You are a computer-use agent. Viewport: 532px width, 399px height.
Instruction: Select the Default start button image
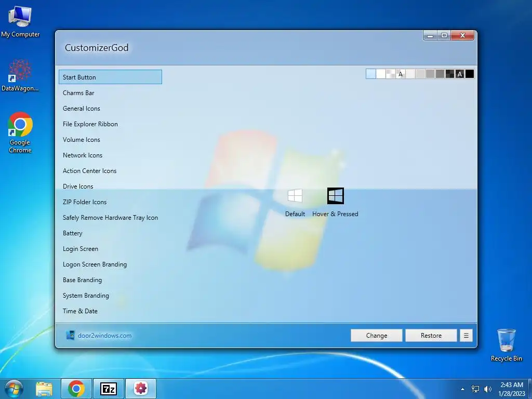tap(295, 196)
